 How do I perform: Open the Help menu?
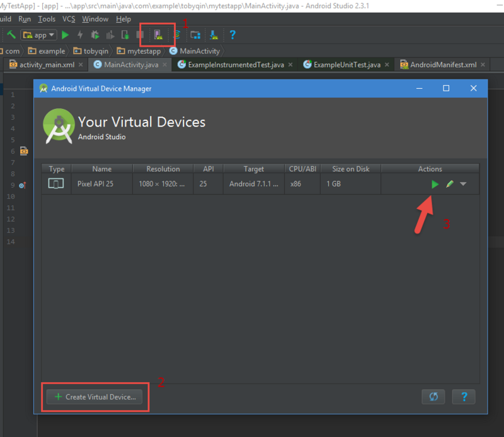click(123, 19)
